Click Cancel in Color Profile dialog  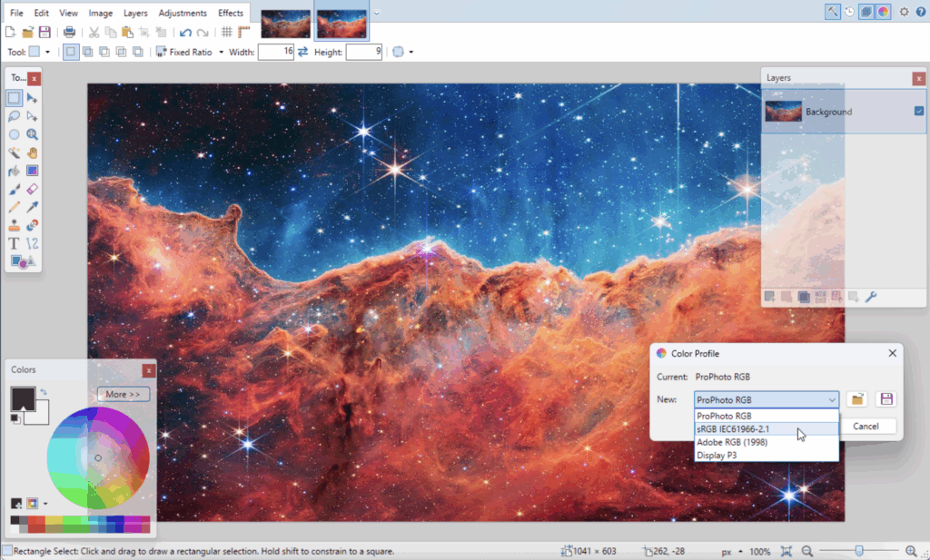pyautogui.click(x=866, y=427)
